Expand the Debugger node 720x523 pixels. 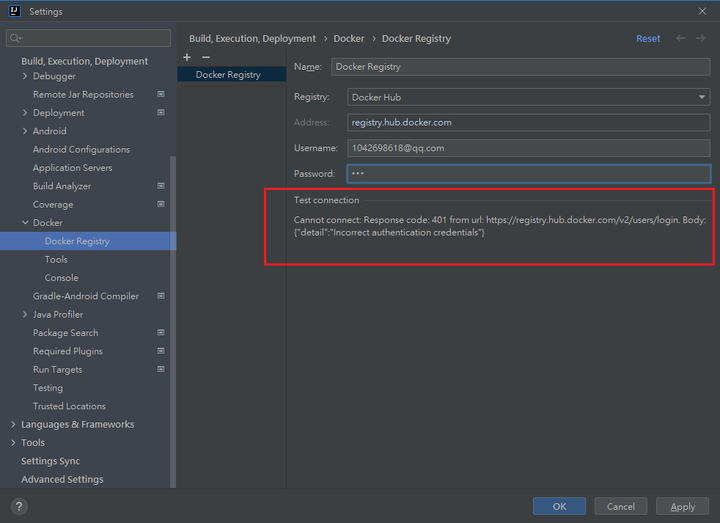pyautogui.click(x=25, y=76)
